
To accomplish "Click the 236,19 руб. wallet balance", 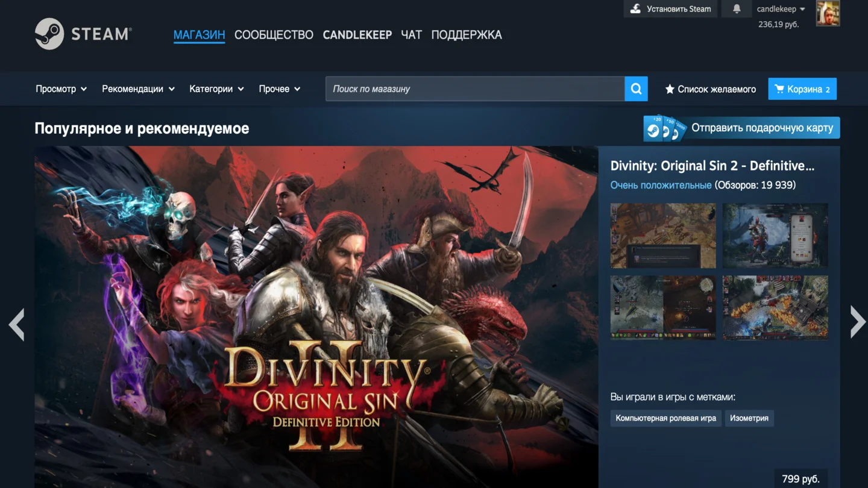I will 778,25.
